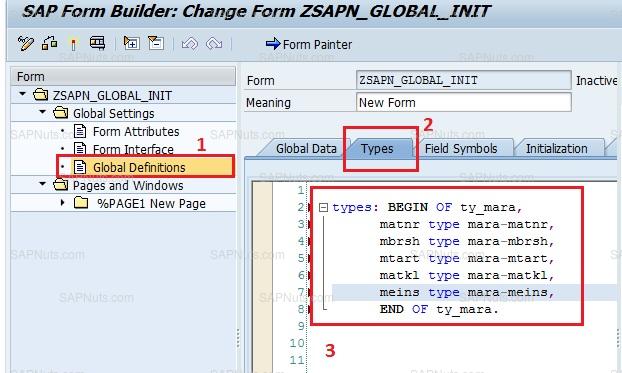
Task: Click the %PAGE1 folder icon
Action: pyautogui.click(x=81, y=203)
